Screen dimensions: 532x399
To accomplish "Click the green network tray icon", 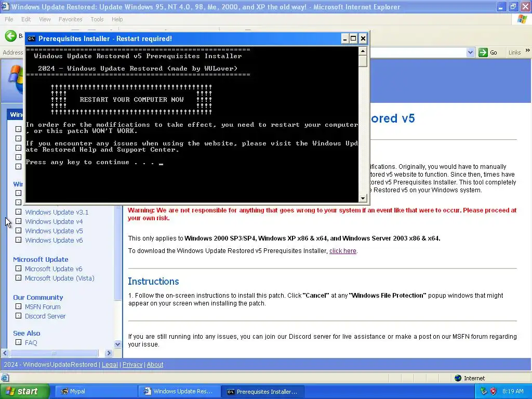I will 484,391.
